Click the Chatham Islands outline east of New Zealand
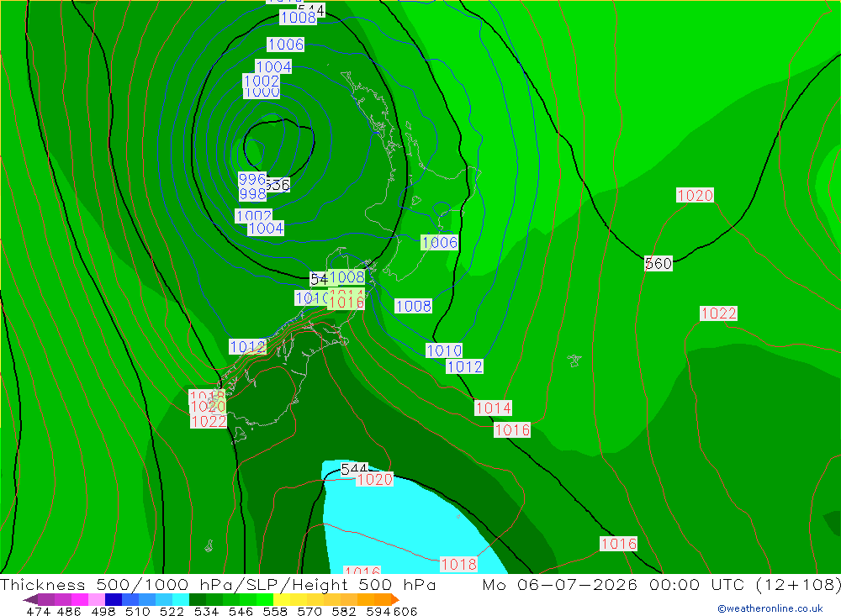 [574, 361]
